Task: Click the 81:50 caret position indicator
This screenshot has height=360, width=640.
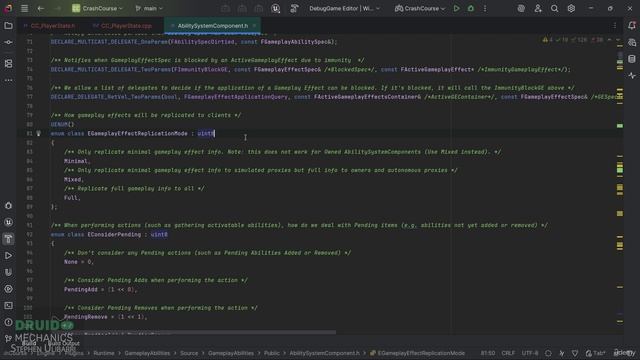Action: click(x=487, y=353)
